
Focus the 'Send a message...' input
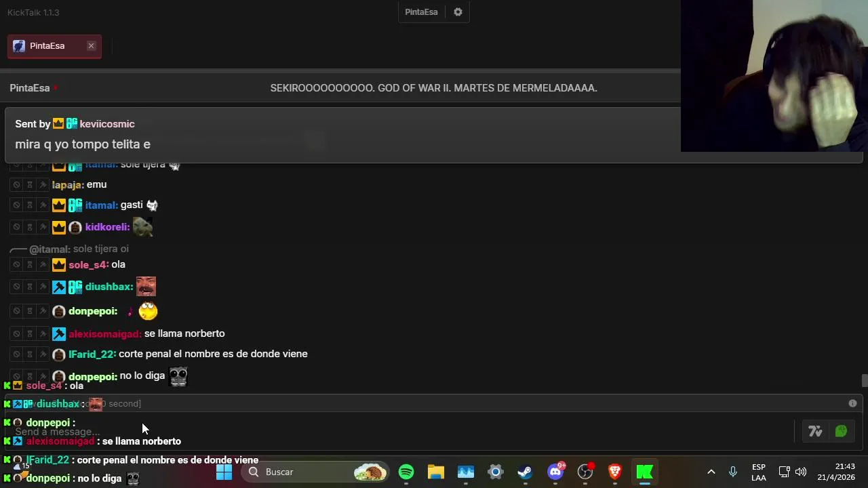point(400,432)
